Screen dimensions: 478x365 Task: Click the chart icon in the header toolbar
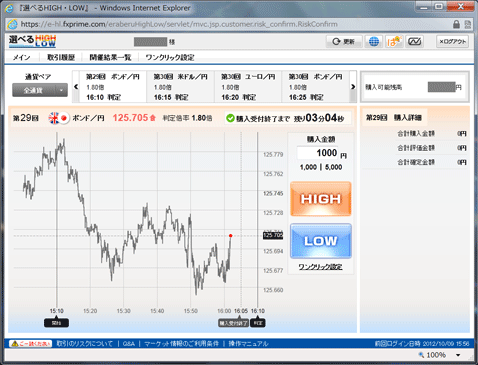415,42
